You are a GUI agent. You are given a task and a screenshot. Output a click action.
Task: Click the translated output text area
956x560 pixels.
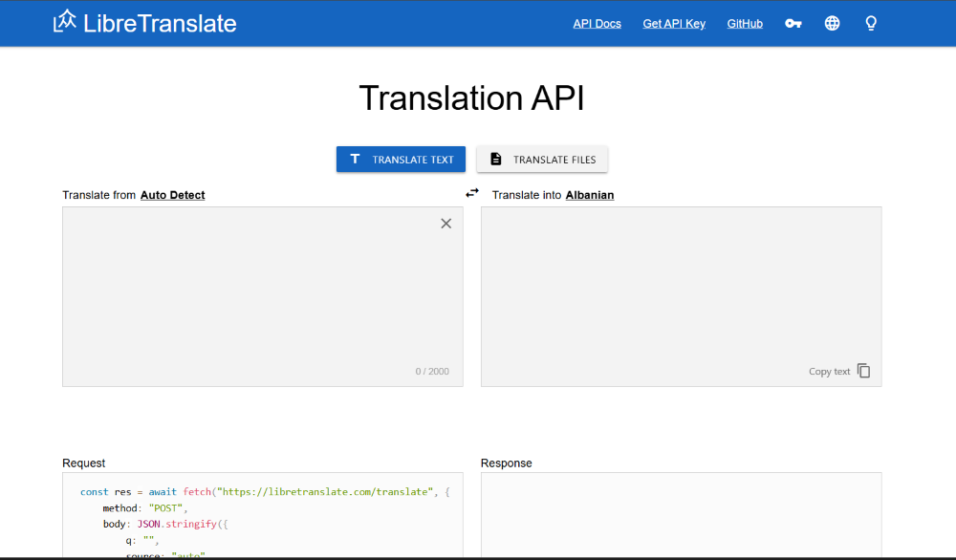681,297
